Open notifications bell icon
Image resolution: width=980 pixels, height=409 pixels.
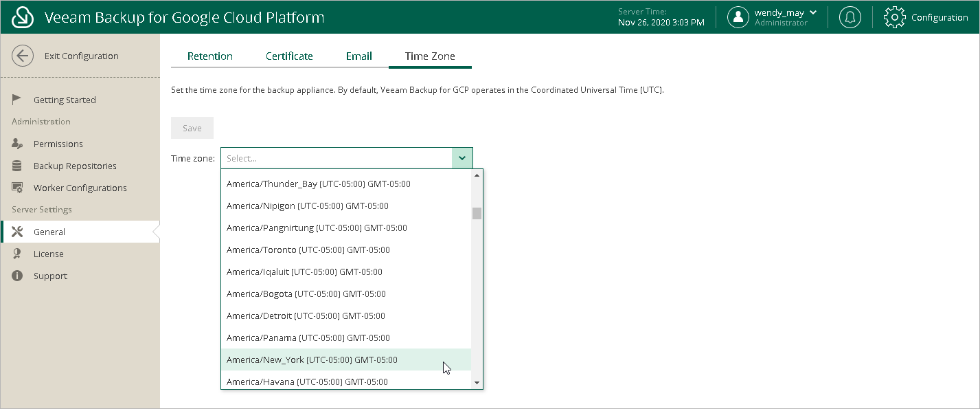point(850,17)
